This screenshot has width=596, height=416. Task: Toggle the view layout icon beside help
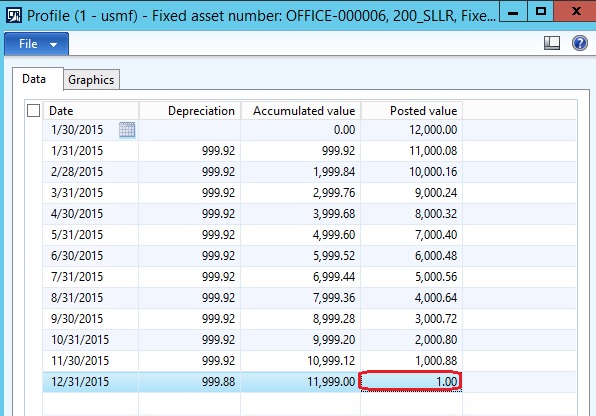[552, 43]
